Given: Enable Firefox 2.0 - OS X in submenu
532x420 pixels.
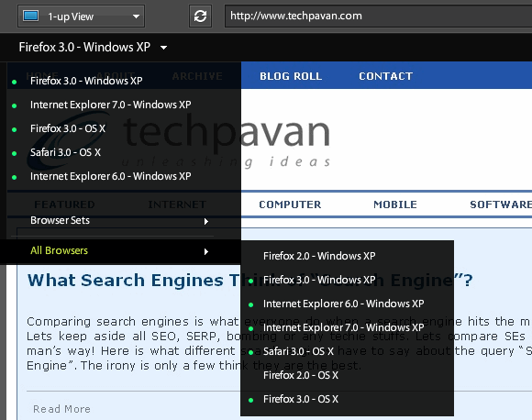Looking at the screenshot, I should pos(347,375).
